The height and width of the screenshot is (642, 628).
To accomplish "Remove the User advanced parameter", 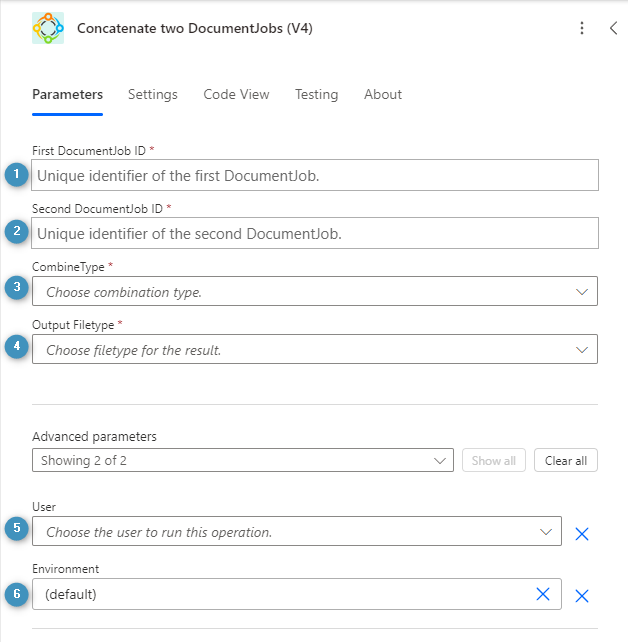I will pyautogui.click(x=582, y=533).
